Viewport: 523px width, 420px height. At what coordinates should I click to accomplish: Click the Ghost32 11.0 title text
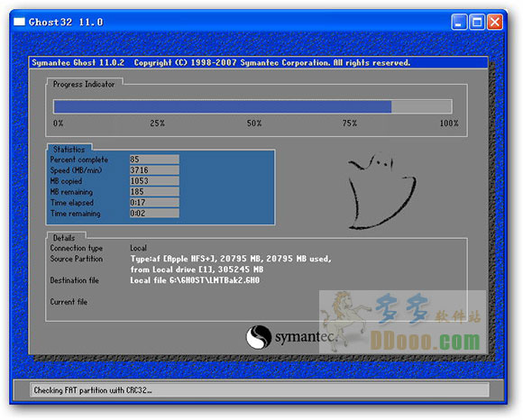tap(66, 23)
